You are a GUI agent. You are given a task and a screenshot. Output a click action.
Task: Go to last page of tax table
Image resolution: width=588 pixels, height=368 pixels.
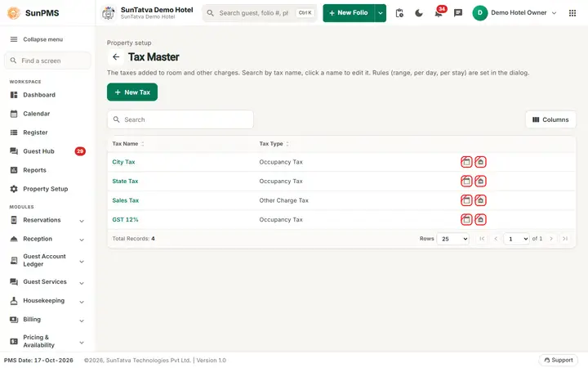pyautogui.click(x=565, y=239)
